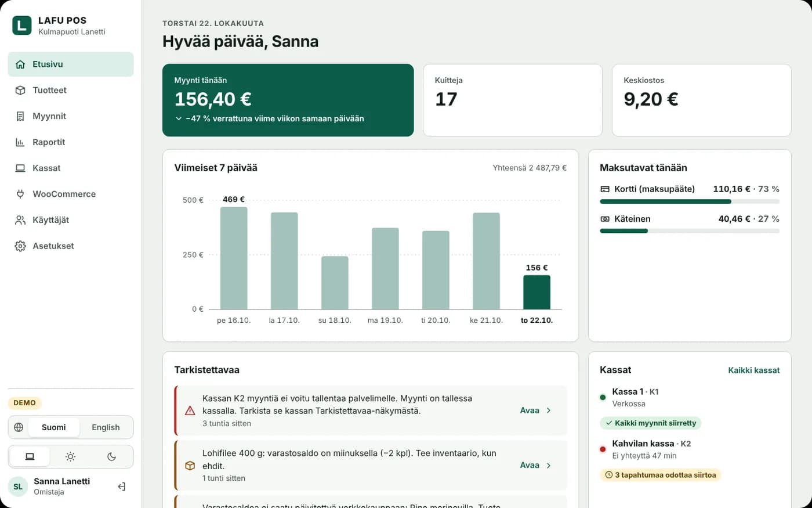812x508 pixels.
Task: Open the Etusivu home page
Action: (x=71, y=64)
